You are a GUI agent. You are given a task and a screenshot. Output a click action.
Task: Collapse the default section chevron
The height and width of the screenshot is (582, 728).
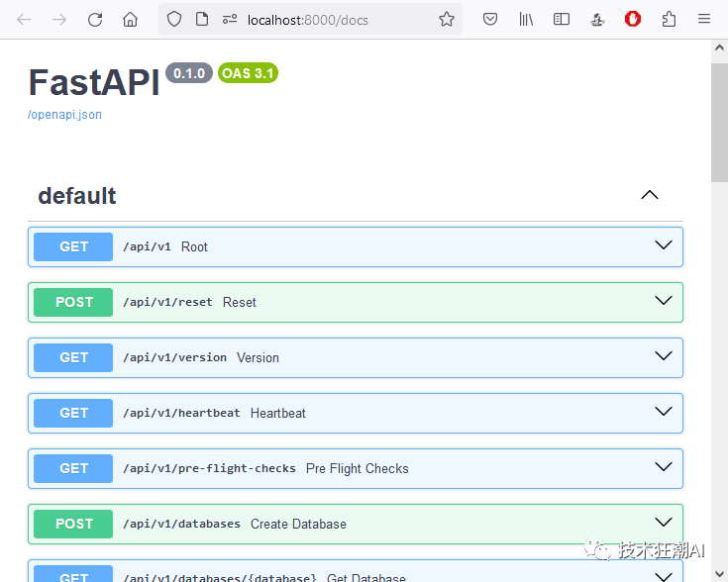650,195
